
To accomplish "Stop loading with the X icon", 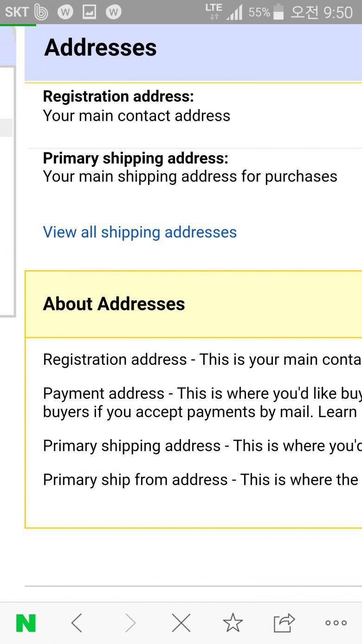I will click(x=181, y=623).
